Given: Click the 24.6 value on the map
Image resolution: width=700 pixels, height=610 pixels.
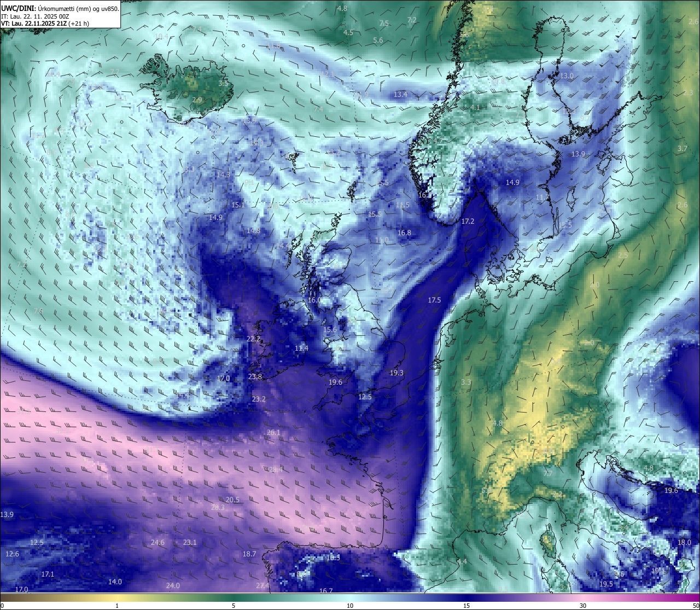Looking at the screenshot, I should [x=157, y=543].
